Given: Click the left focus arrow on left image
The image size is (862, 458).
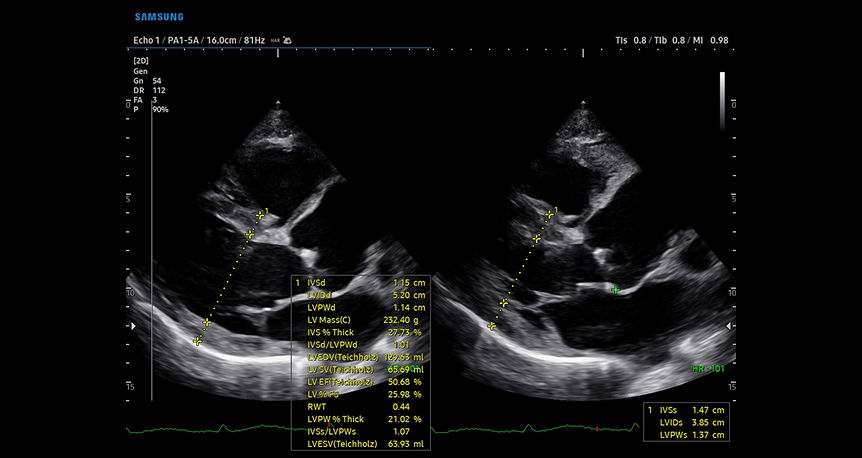Looking at the screenshot, I should (x=132, y=325).
